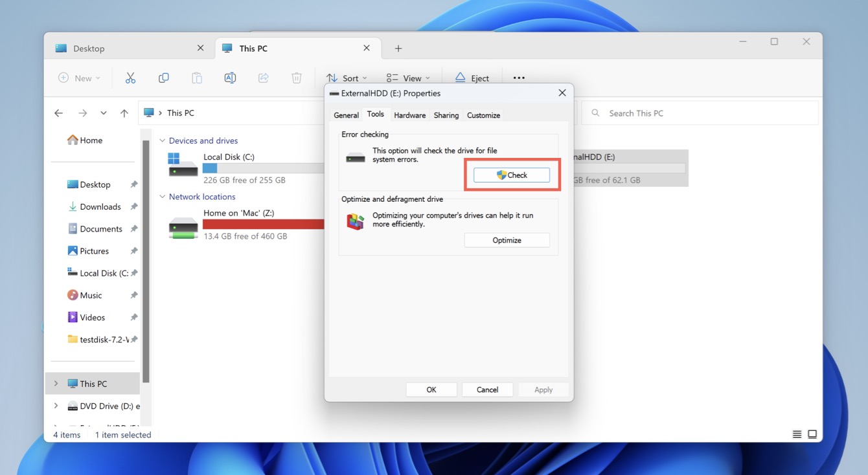Image resolution: width=868 pixels, height=475 pixels.
Task: Click the Home on 'Mac' red usage bar
Action: point(263,225)
